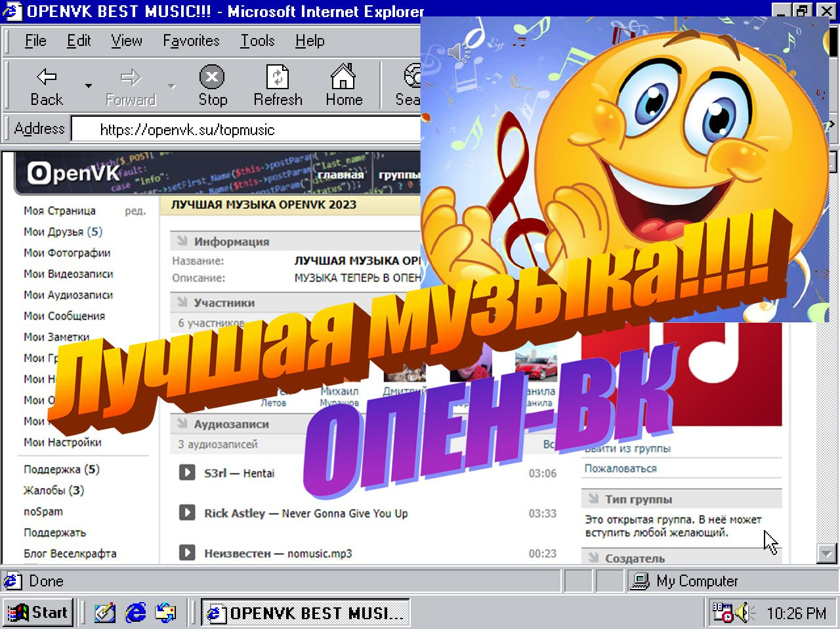Image resolution: width=840 pixels, height=629 pixels.
Task: Click the Show Desktop quick launch icon
Action: [105, 613]
